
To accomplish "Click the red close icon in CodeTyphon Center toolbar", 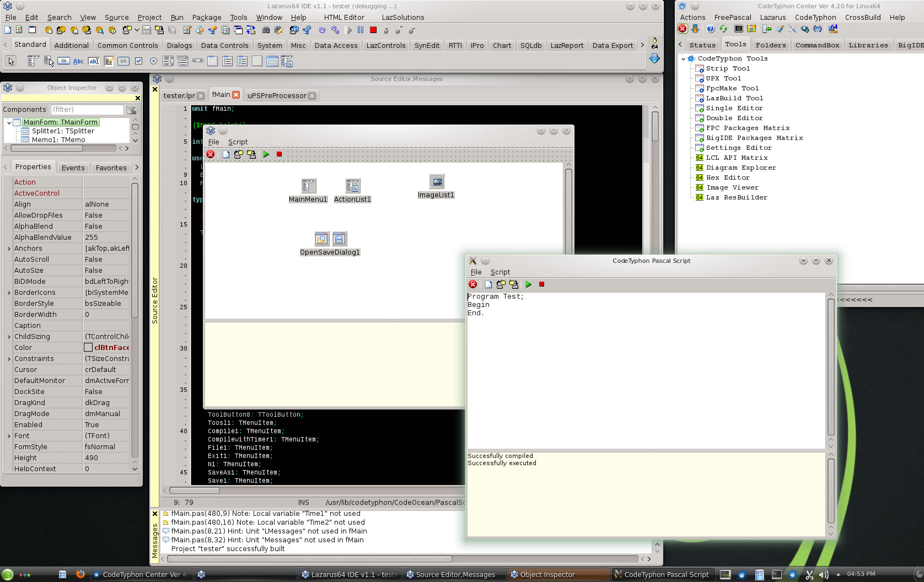I will (683, 29).
